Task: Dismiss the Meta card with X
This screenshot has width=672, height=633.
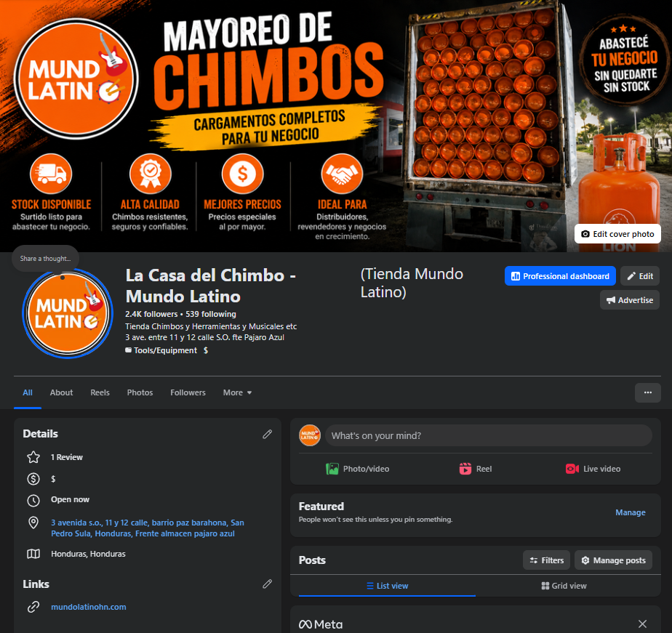Action: click(642, 624)
